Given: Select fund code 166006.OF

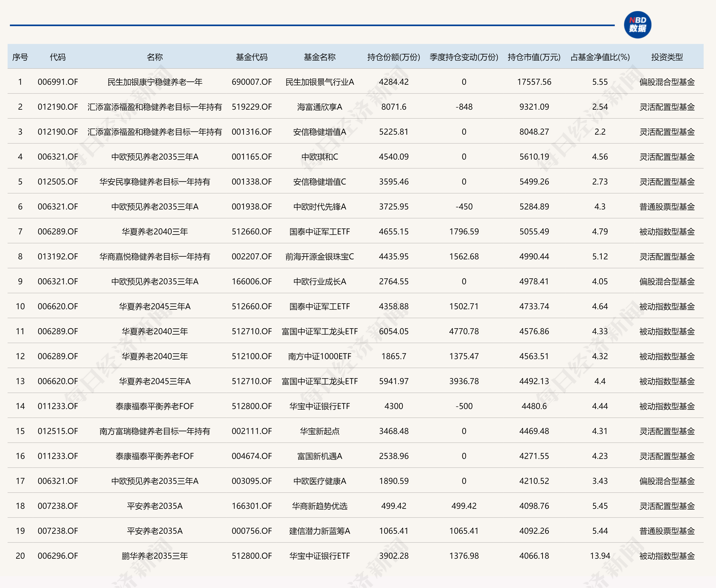Looking at the screenshot, I should click(252, 282).
